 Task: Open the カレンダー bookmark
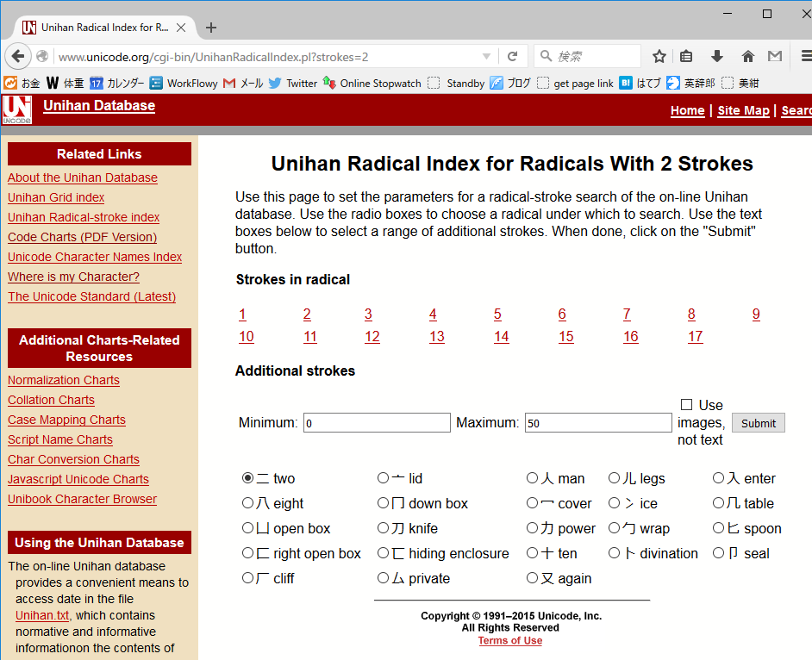116,83
